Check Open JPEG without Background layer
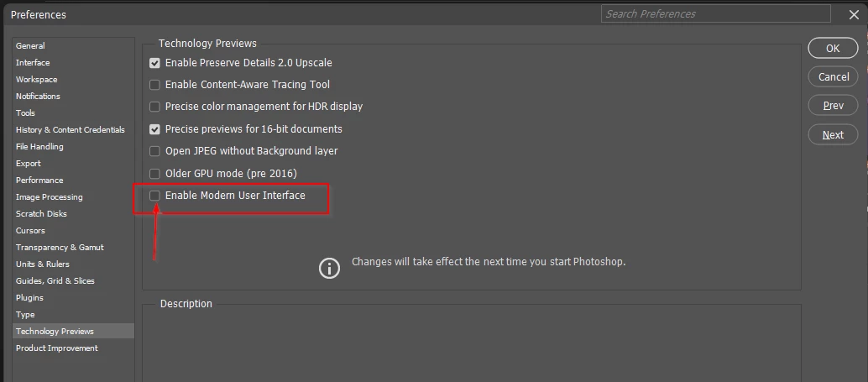 click(x=154, y=151)
